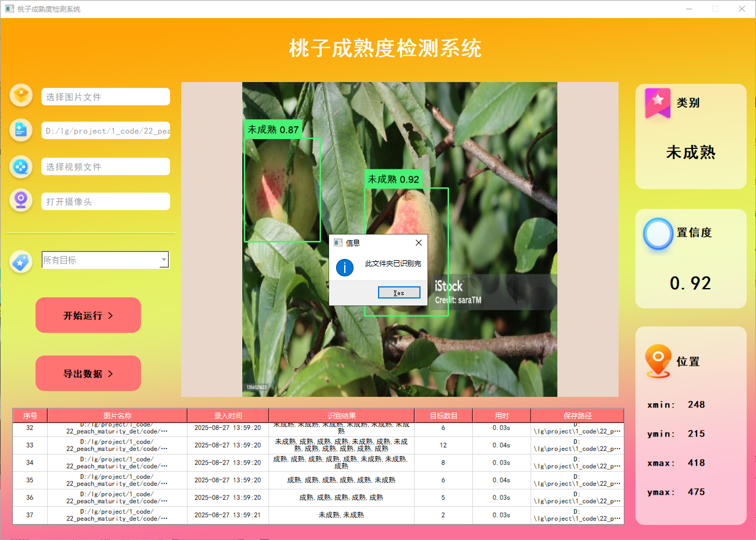Viewport: 756px width, 540px height.
Task: Click the D:/lg/project folder path field
Action: coord(105,131)
